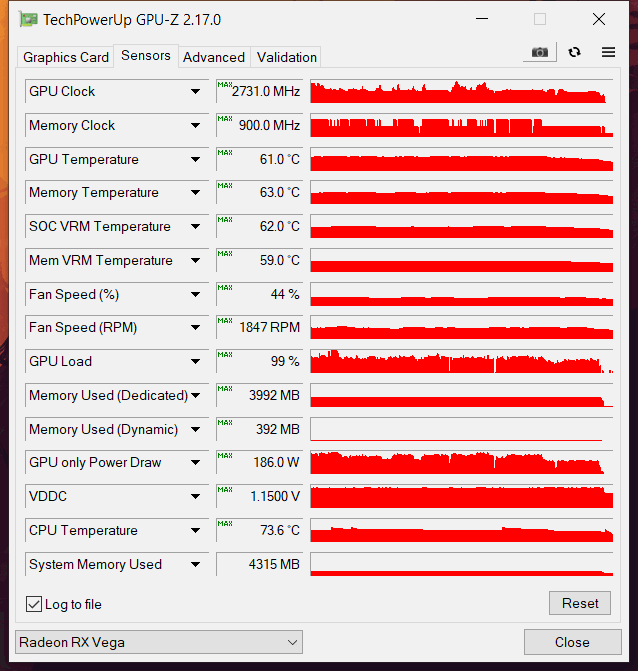Minimize the GPU-Z window
Screen dimensions: 638x671
click(482, 19)
